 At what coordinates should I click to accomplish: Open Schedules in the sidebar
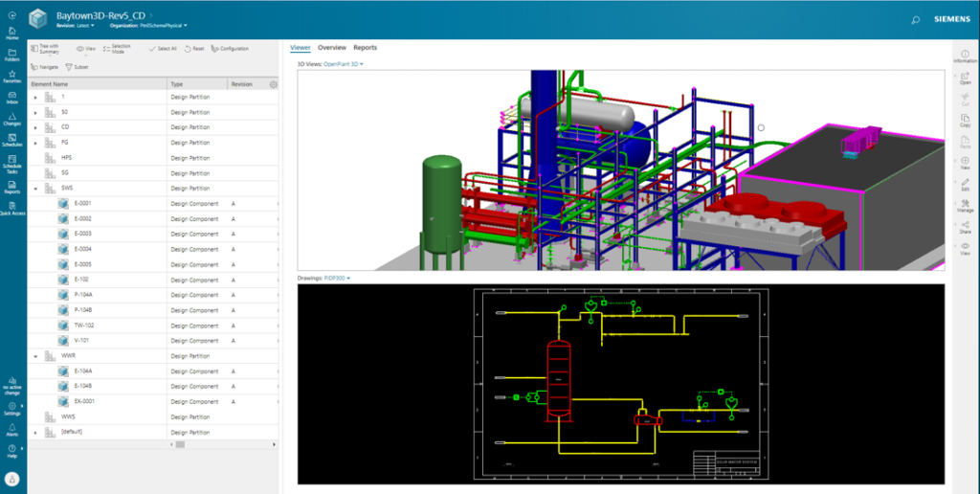[12, 140]
